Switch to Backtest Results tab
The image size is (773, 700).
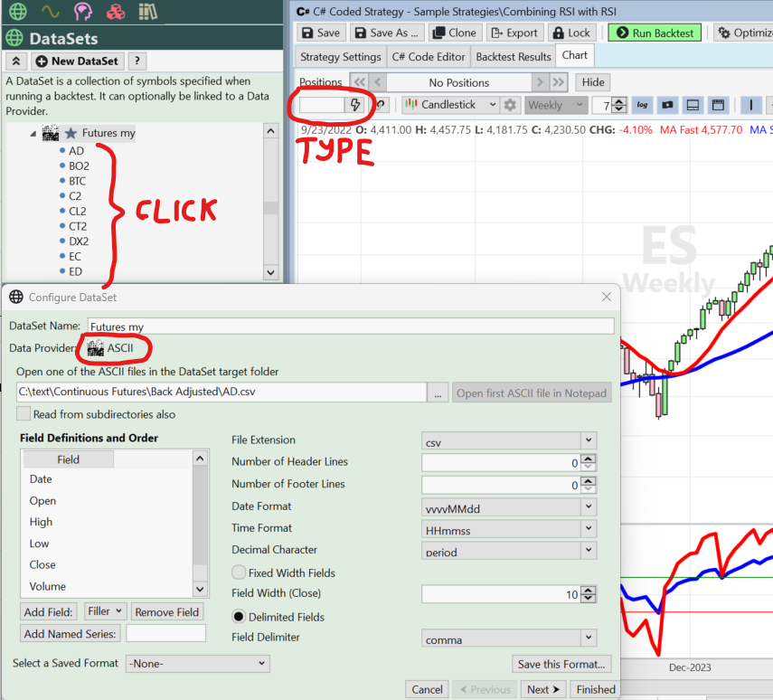click(514, 57)
